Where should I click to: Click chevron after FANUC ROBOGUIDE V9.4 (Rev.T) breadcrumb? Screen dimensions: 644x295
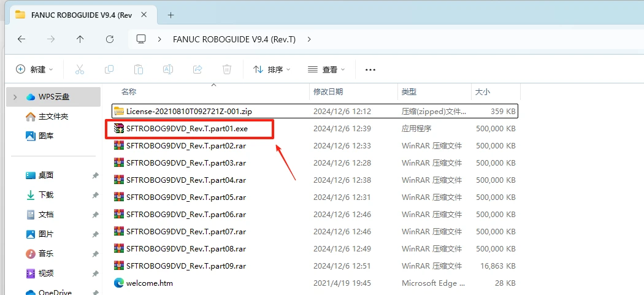(309, 39)
